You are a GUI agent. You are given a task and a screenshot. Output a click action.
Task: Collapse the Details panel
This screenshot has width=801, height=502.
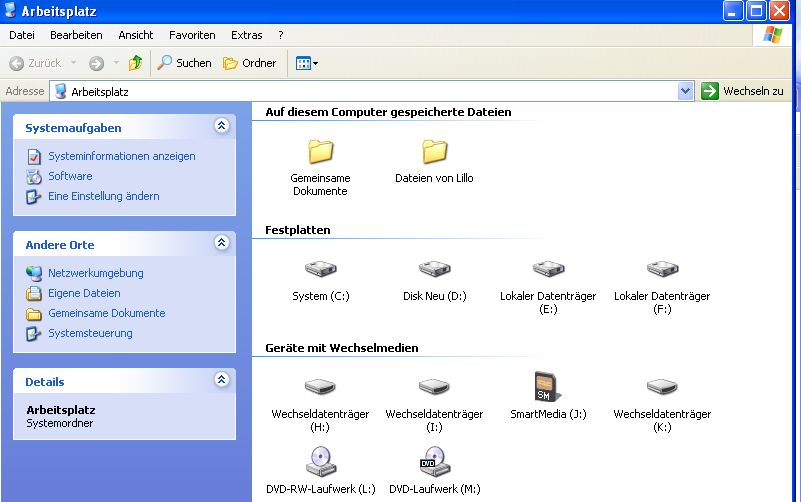pos(221,379)
